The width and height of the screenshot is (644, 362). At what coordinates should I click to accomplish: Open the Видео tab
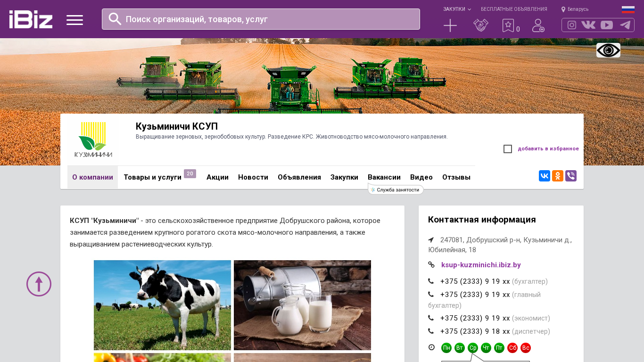[x=421, y=177]
